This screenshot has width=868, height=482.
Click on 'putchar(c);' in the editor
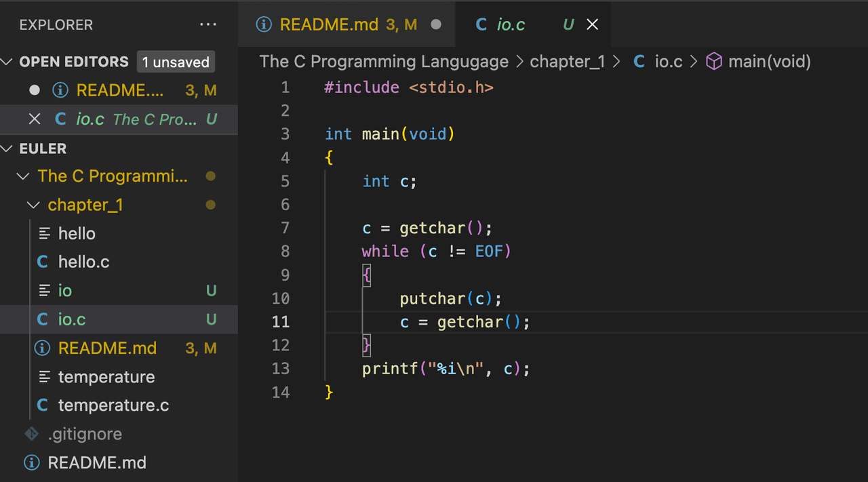pos(450,298)
